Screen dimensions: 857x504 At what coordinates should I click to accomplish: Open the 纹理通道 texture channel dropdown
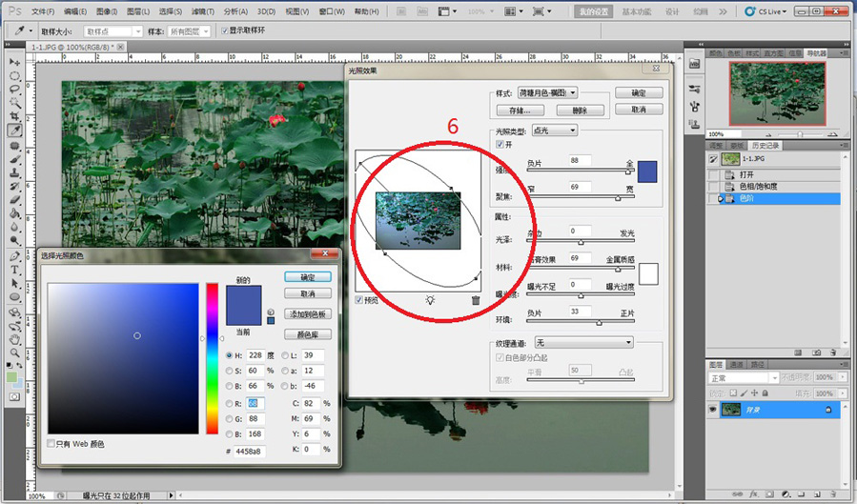[x=583, y=343]
